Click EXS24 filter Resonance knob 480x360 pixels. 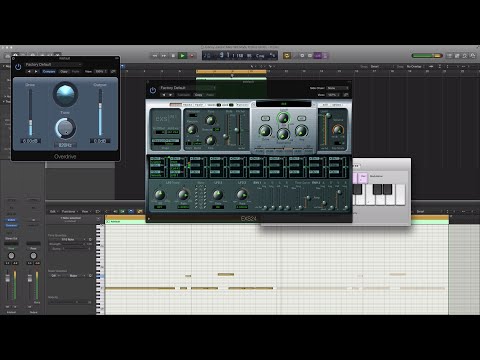283,134
